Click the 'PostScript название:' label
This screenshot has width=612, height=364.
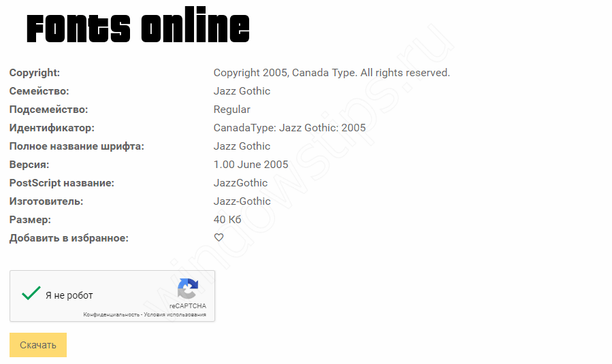[62, 182]
